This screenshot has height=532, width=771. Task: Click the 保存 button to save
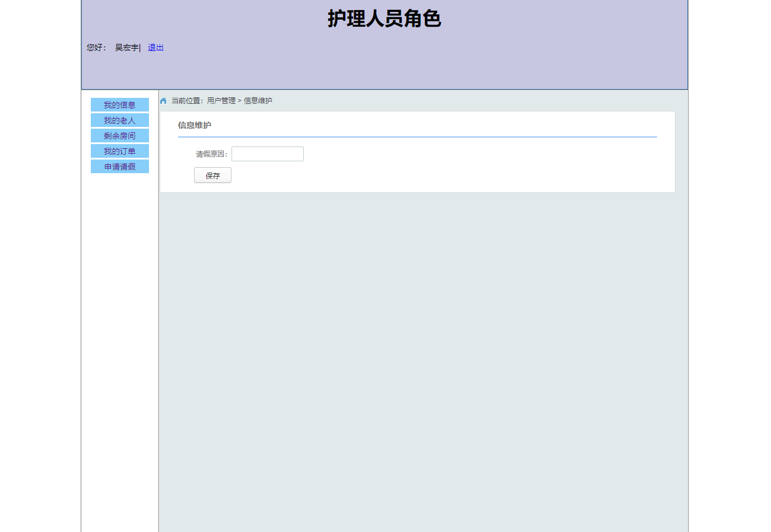click(212, 174)
